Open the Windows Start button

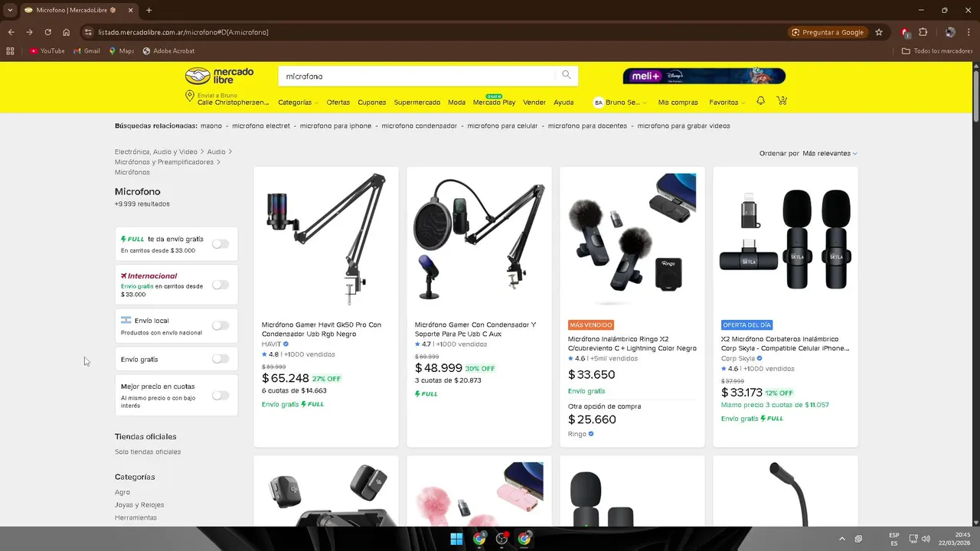(x=456, y=539)
